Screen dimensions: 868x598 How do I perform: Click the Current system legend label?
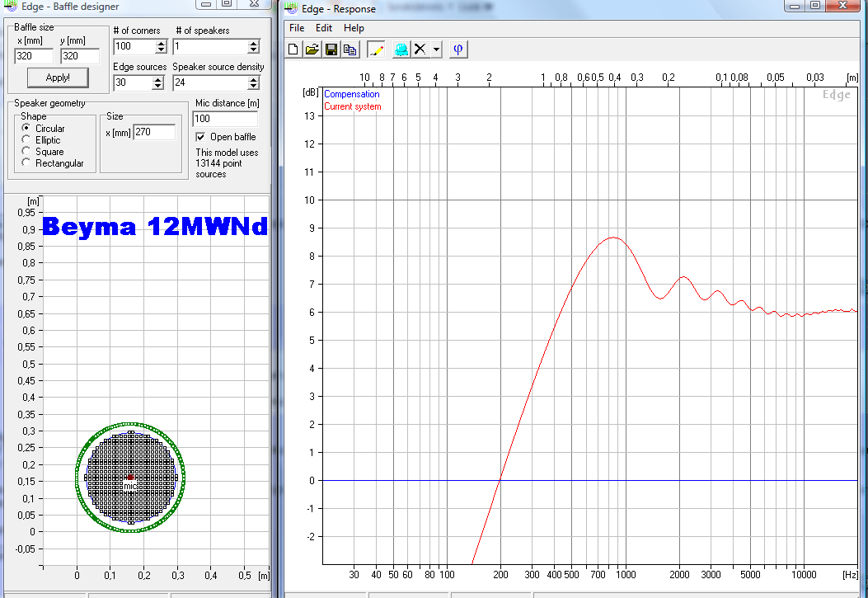point(353,106)
